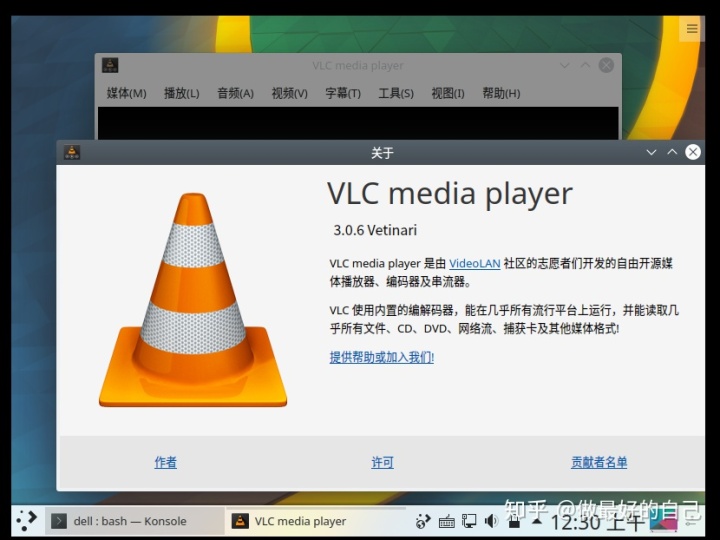This screenshot has height=540, width=720.
Task: Open the desktop hamburger toolbox menu
Action: 692,28
